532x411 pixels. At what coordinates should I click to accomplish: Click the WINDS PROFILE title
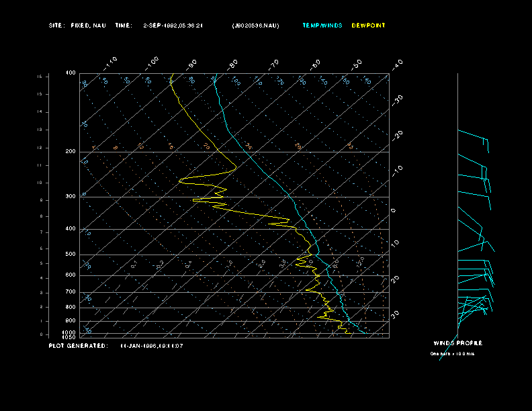coord(457,343)
